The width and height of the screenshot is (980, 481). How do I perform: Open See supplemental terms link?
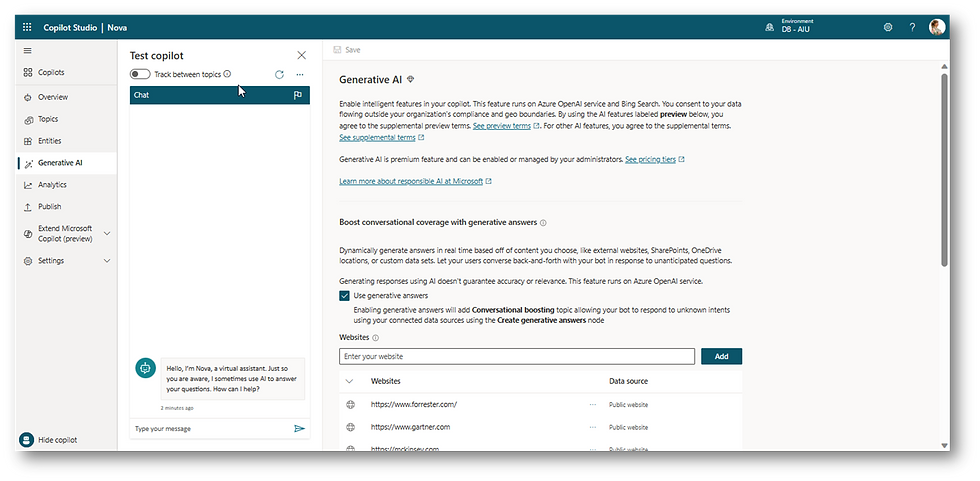pos(378,137)
